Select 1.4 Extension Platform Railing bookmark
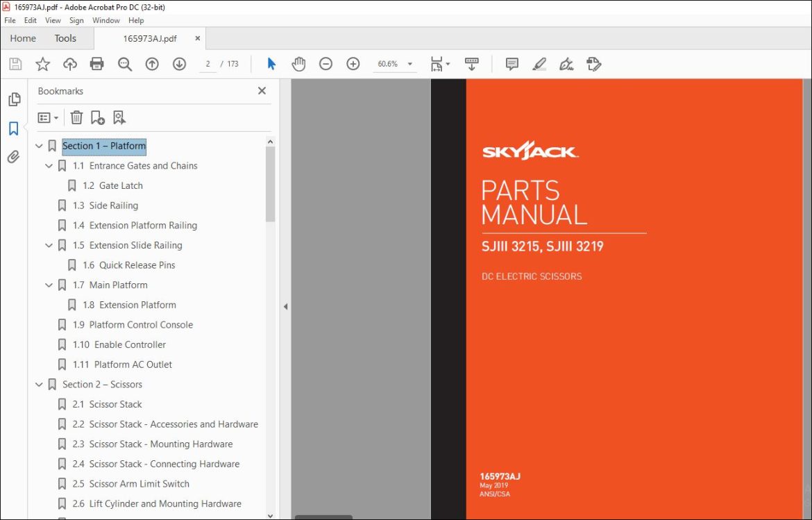This screenshot has height=520, width=812. click(135, 226)
